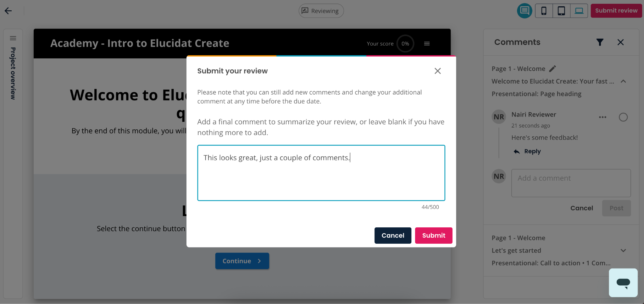644x304 pixels.
Task: Switch to mobile phone preview
Action: [x=544, y=11]
